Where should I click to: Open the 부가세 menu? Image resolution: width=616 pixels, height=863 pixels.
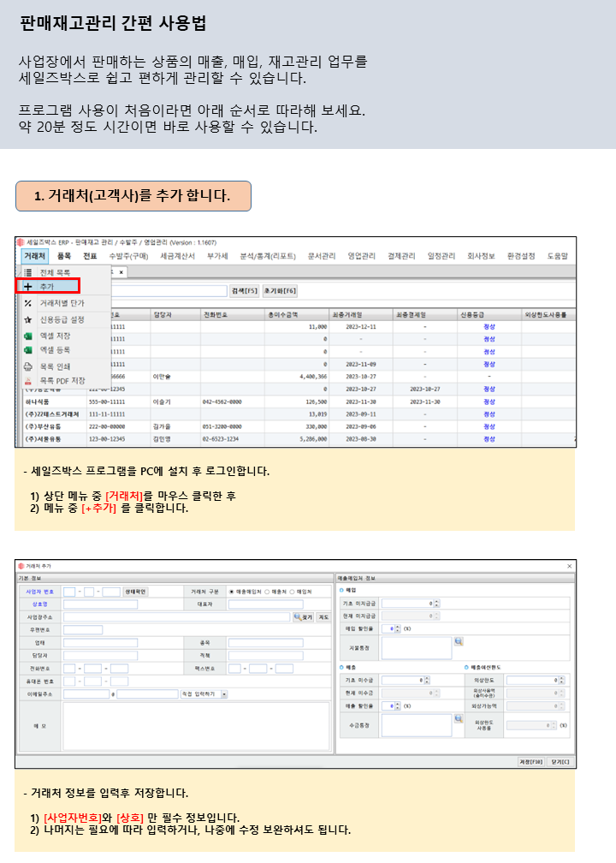tap(217, 256)
